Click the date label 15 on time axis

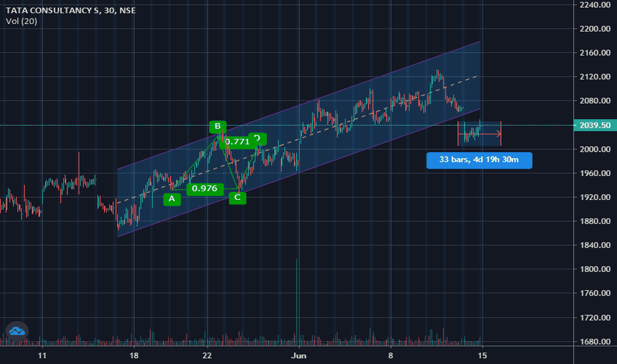click(x=482, y=356)
